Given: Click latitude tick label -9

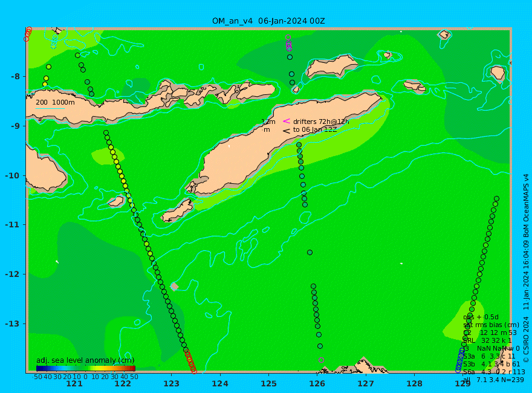Looking at the screenshot, I should tap(15, 126).
